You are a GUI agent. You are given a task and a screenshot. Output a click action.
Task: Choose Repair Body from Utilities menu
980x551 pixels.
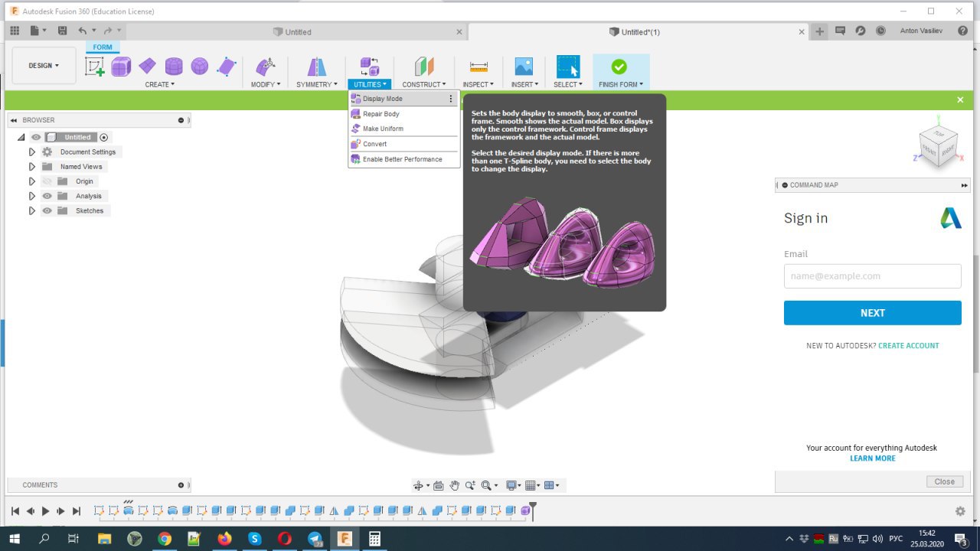[x=403, y=114]
